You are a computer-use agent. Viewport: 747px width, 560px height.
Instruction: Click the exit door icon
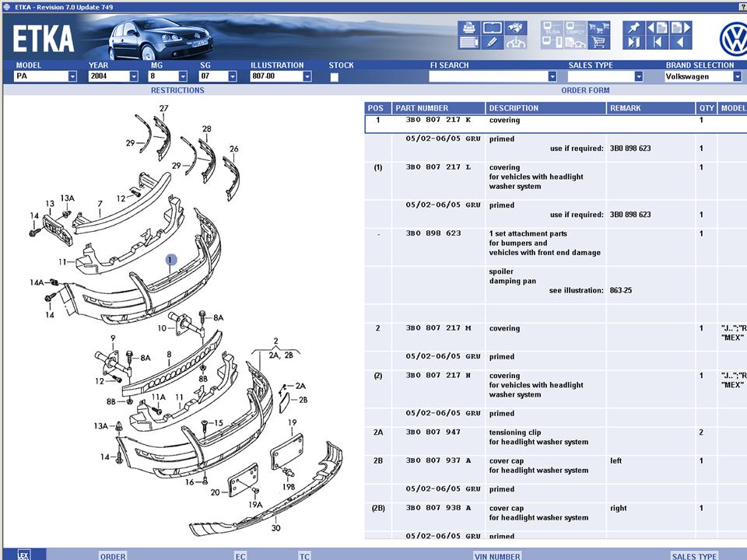634,43
